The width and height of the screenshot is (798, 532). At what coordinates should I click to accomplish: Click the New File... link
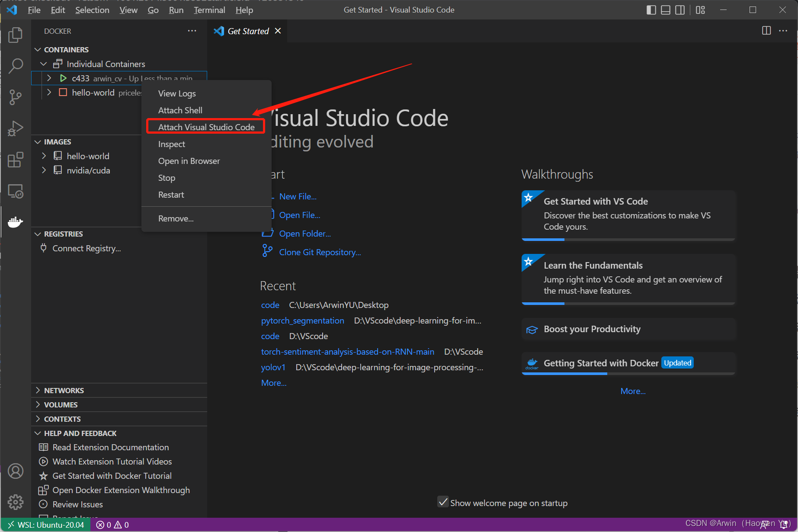[298, 196]
